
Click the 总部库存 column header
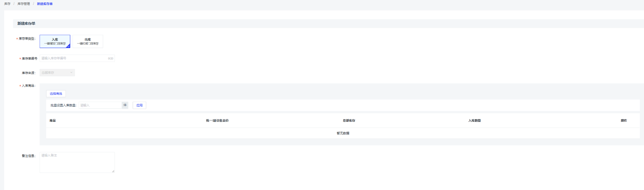click(349, 121)
